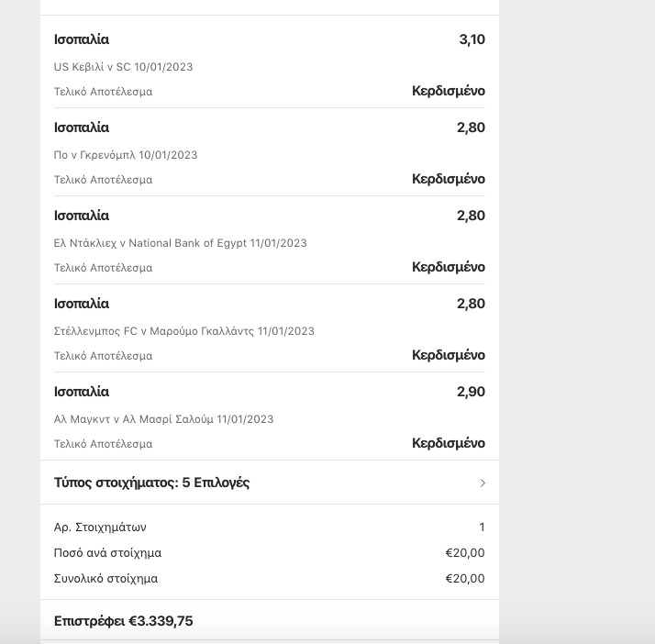Image resolution: width=655 pixels, height=644 pixels.
Task: Select the Αλ Μαγκντ v Αλ Μασρί Σαλούμ match
Action: point(164,419)
